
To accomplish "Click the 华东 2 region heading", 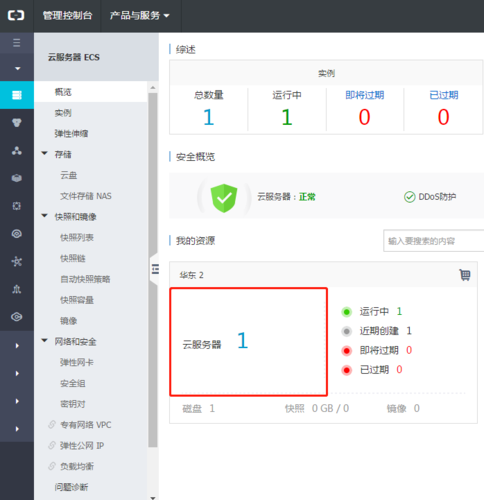I will click(x=191, y=275).
